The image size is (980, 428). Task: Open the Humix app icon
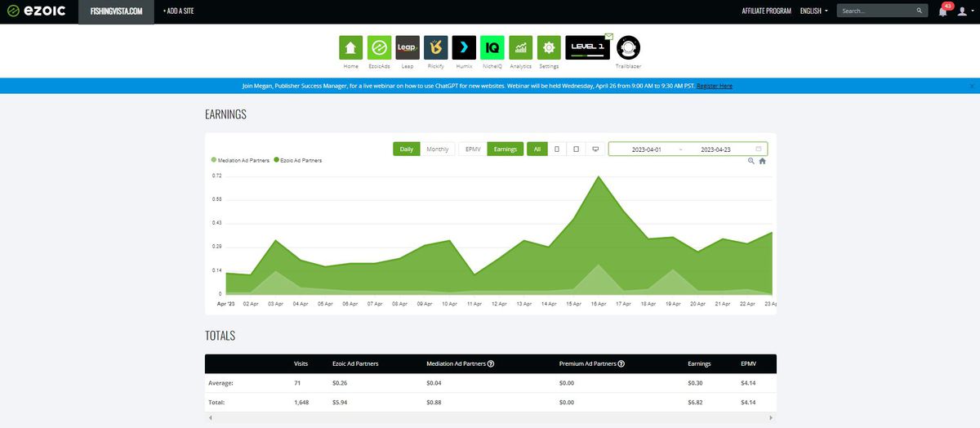coord(464,47)
